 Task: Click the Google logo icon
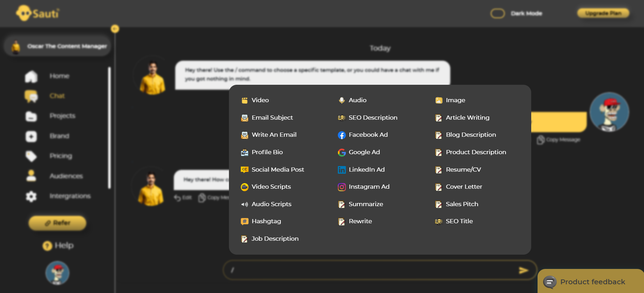coord(342,152)
